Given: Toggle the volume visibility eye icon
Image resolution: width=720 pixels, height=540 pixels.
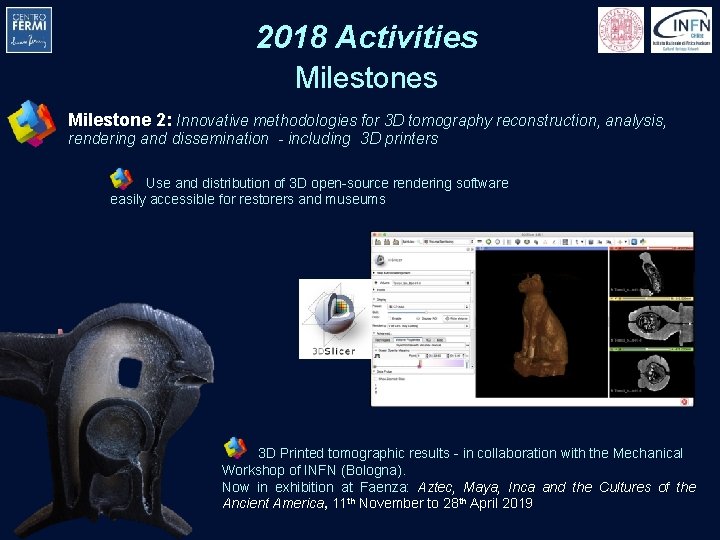Looking at the screenshot, I should tap(376, 283).
